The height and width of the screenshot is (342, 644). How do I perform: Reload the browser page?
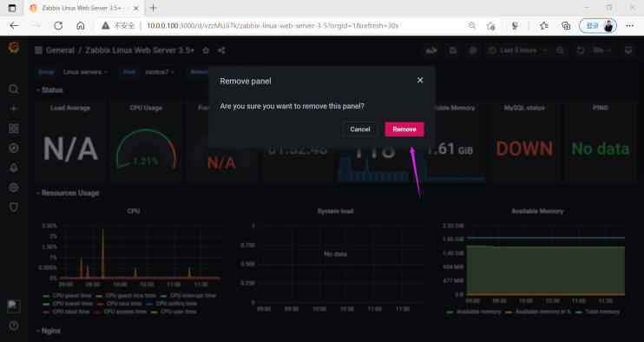coord(58,25)
